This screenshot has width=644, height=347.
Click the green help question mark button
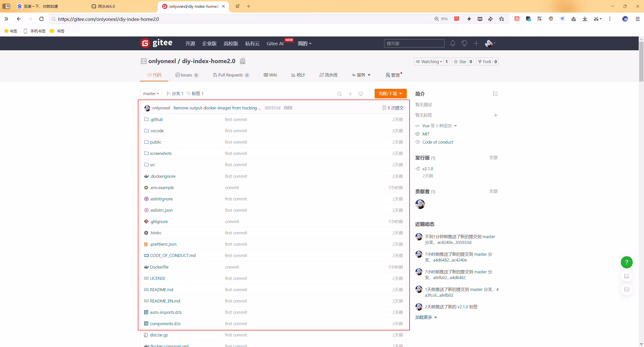coord(627,262)
